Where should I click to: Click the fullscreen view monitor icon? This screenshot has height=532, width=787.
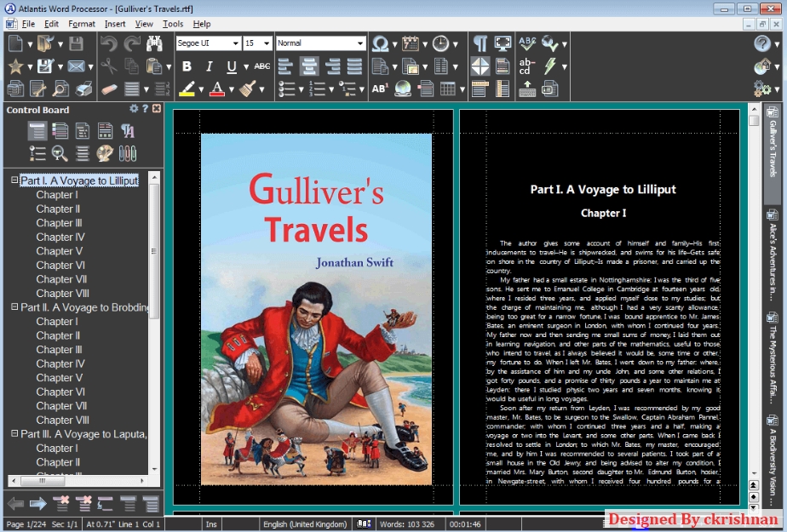503,43
